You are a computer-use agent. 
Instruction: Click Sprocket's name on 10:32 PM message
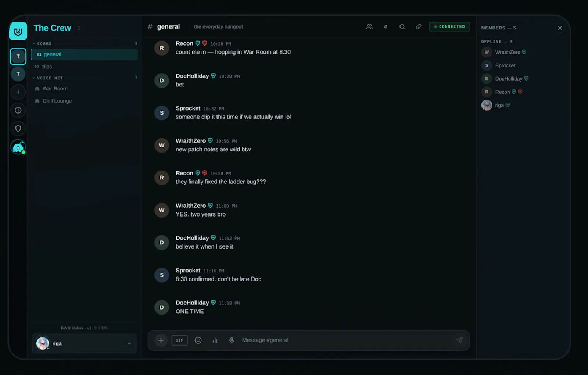pyautogui.click(x=188, y=108)
